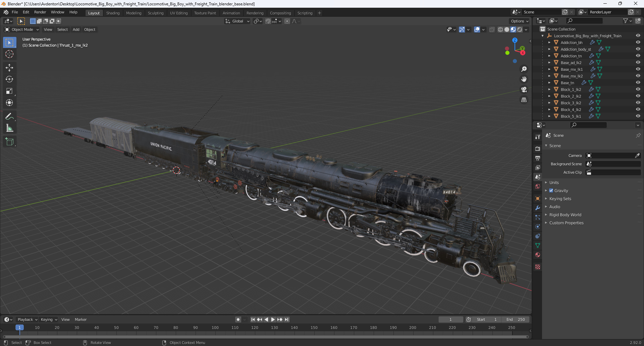Image resolution: width=644 pixels, height=346 pixels.
Task: Click the zoom view magnifier icon
Action: (524, 69)
